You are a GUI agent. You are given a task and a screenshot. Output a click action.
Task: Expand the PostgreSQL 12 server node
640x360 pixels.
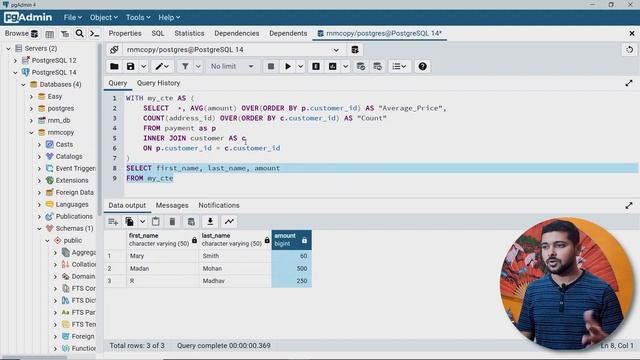(x=16, y=60)
